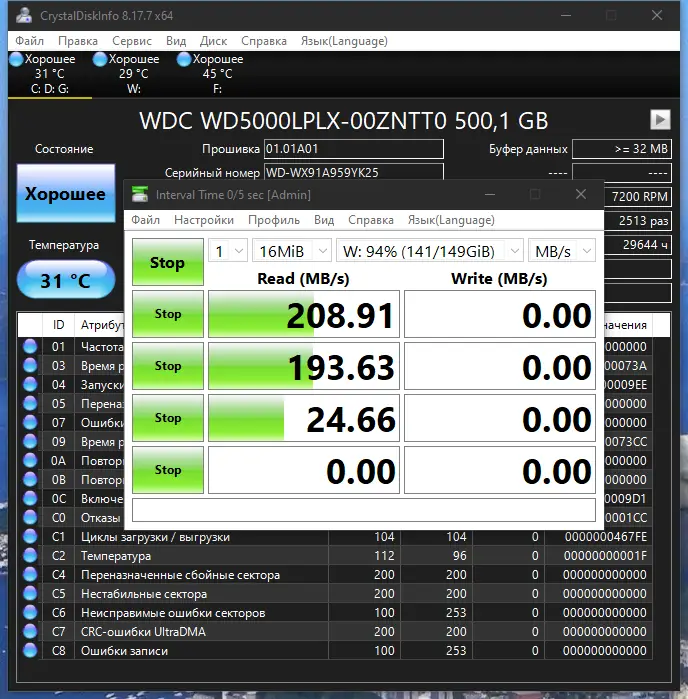Click status orb for attribute 09
Image resolution: width=688 pixels, height=699 pixels.
(30, 441)
